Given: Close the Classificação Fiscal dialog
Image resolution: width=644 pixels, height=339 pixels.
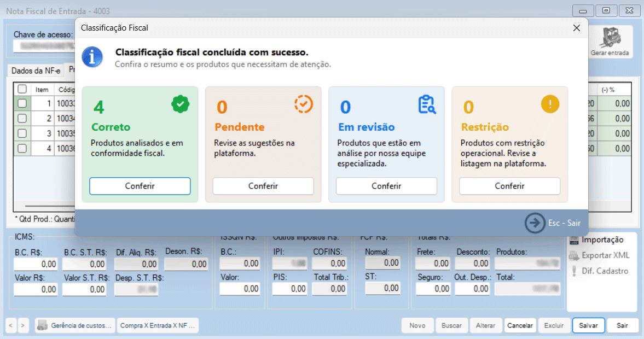Looking at the screenshot, I should (577, 28).
